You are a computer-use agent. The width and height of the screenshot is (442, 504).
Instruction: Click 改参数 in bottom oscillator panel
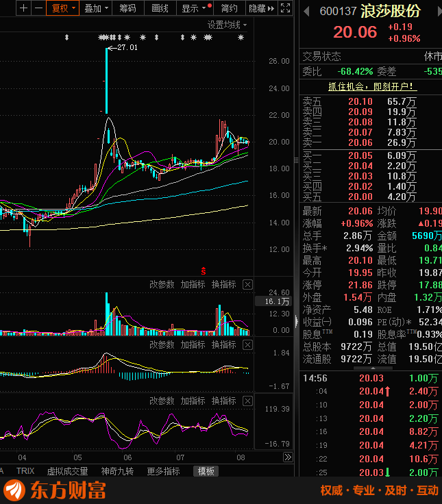tap(162, 401)
